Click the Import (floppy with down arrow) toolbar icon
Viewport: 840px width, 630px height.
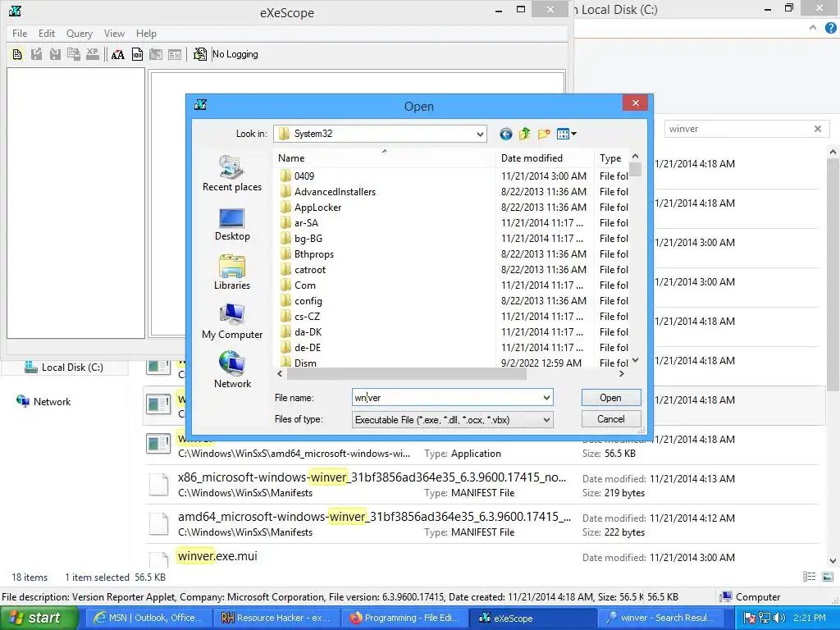pos(55,54)
